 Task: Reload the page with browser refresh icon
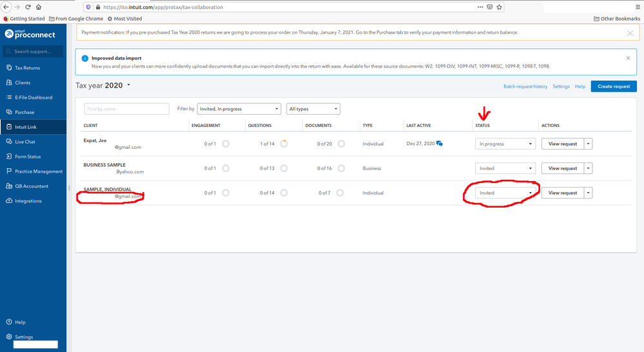pyautogui.click(x=28, y=7)
